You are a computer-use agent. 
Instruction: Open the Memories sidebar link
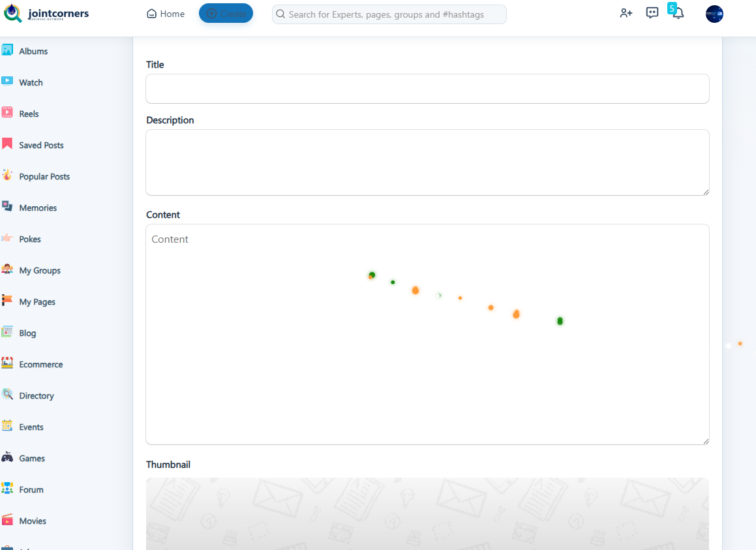pyautogui.click(x=38, y=208)
